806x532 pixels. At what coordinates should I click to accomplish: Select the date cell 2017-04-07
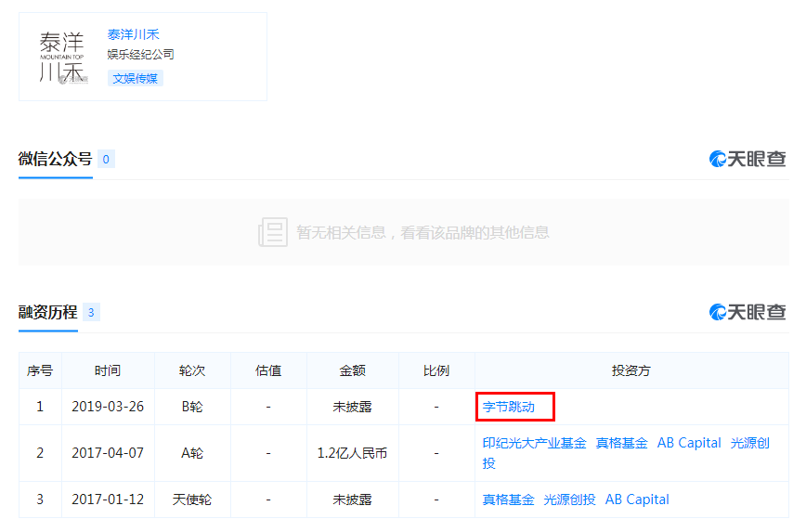tap(108, 453)
